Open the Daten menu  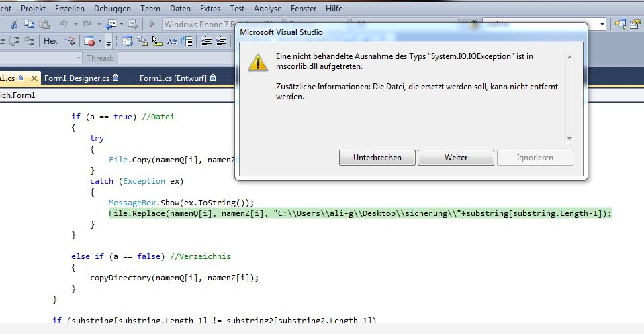coord(180,9)
